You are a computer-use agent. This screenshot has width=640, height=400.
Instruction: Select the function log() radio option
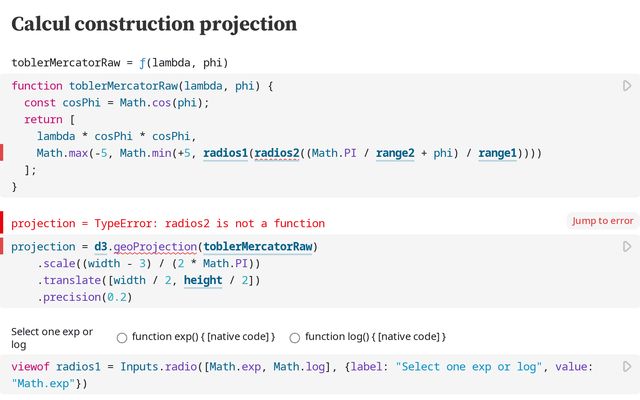(x=295, y=337)
